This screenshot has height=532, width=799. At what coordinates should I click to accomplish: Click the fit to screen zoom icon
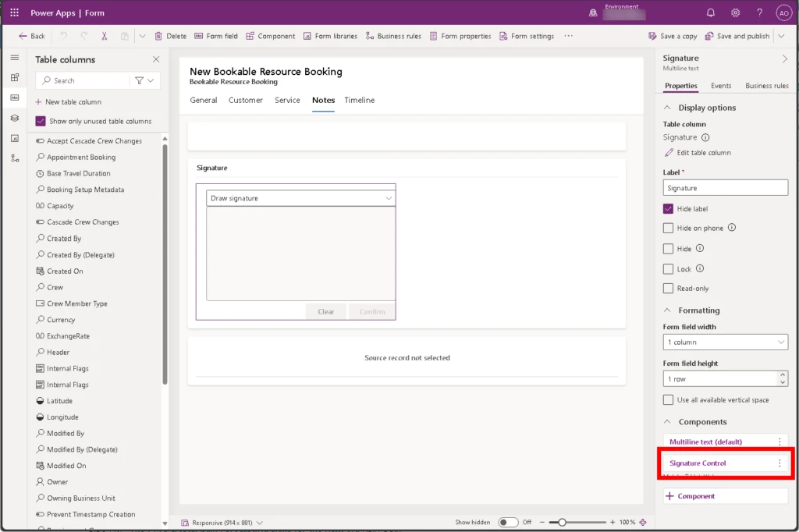[643, 522]
